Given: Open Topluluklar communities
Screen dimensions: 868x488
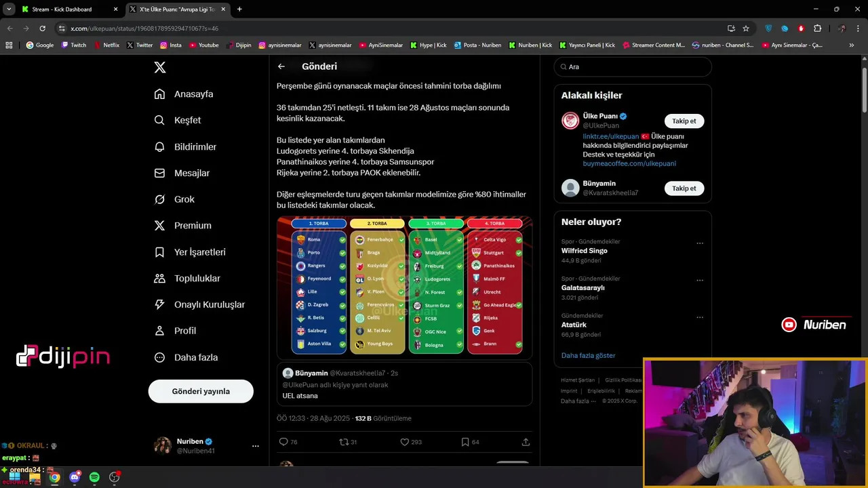Looking at the screenshot, I should tap(187, 279).
